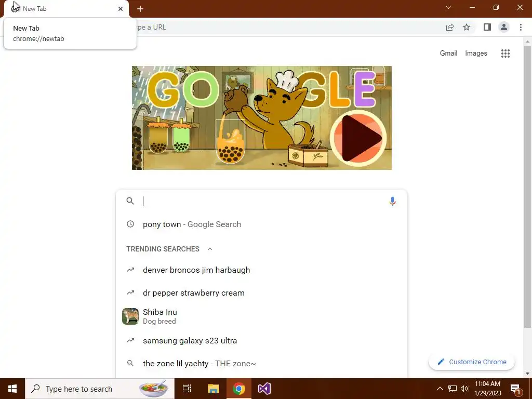Open Chrome side panel
This screenshot has height=399, width=532.
pos(487,27)
